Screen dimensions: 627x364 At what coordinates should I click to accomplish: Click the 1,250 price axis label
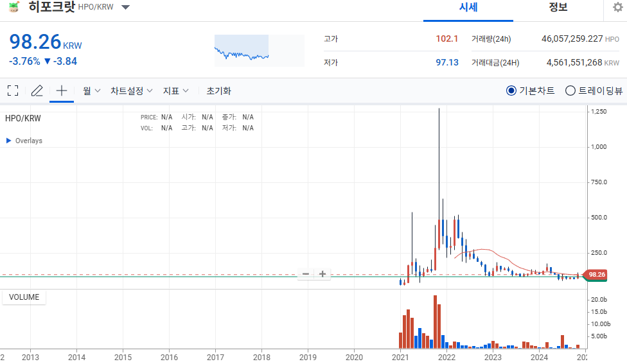coord(599,112)
